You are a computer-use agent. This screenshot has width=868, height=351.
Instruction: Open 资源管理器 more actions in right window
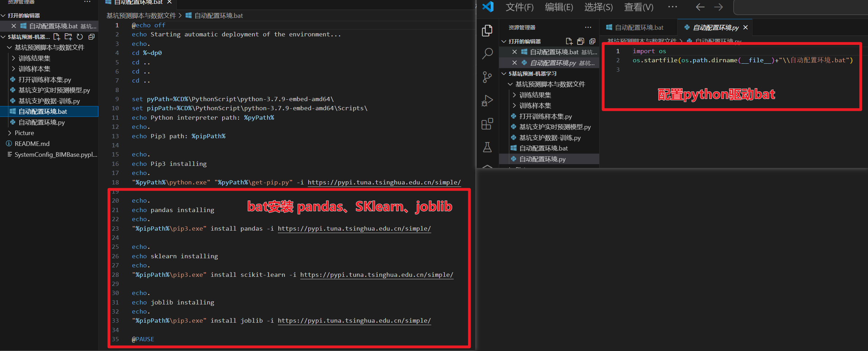point(588,27)
